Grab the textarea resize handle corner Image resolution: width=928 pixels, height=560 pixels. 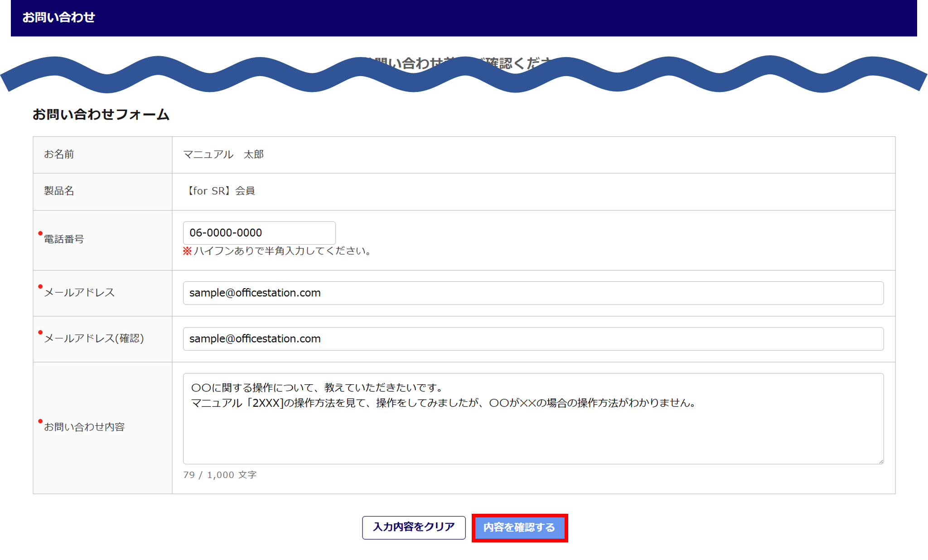coord(880,461)
